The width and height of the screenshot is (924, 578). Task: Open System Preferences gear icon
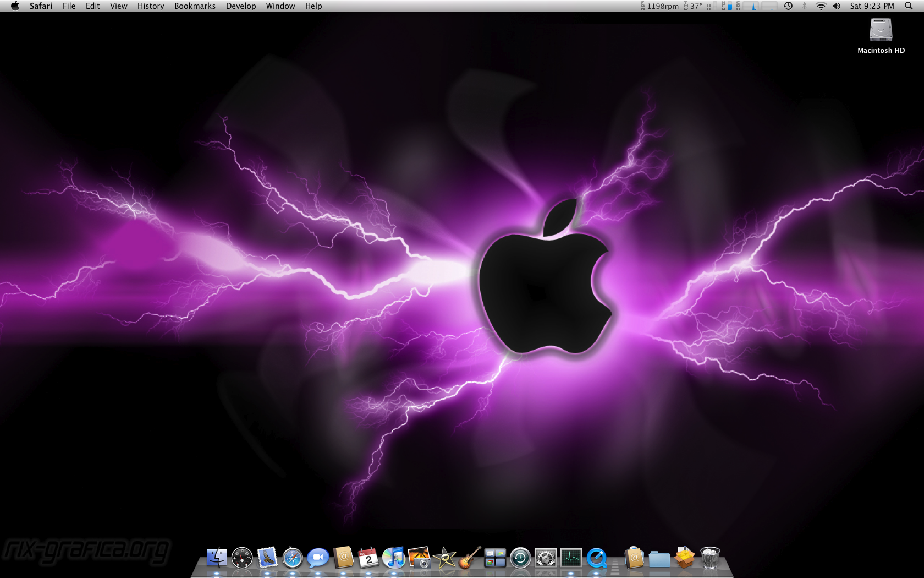(546, 558)
